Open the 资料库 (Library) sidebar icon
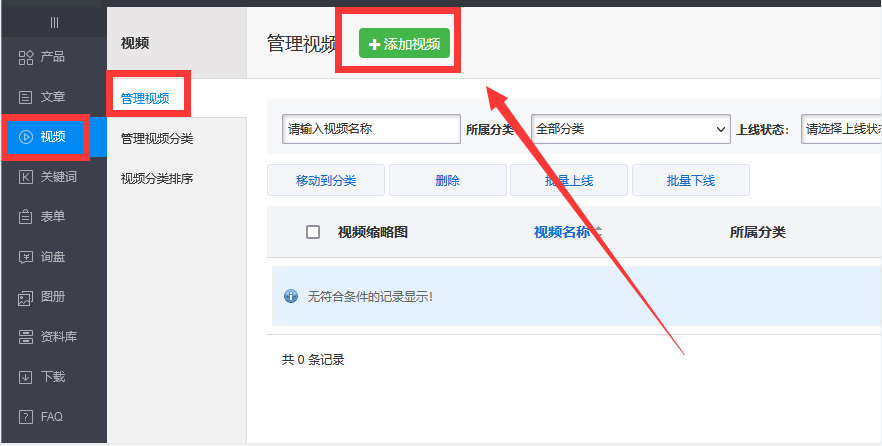The image size is (882, 446). point(26,337)
